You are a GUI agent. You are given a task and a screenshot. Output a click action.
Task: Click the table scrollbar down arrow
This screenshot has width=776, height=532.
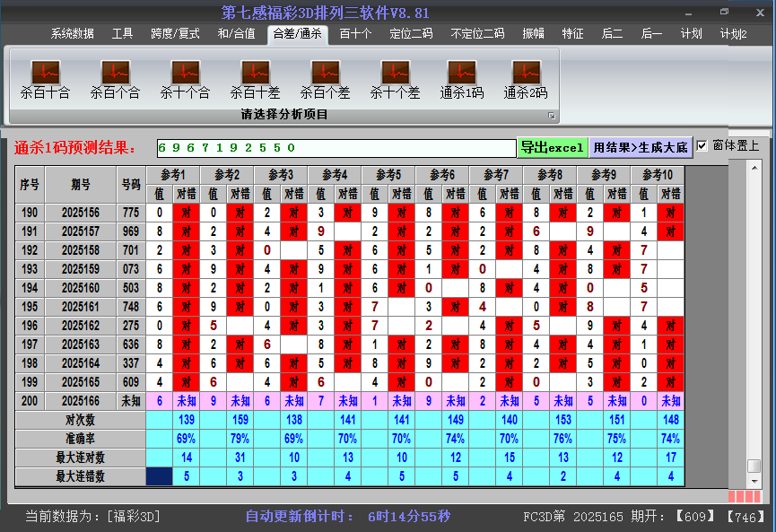(754, 481)
